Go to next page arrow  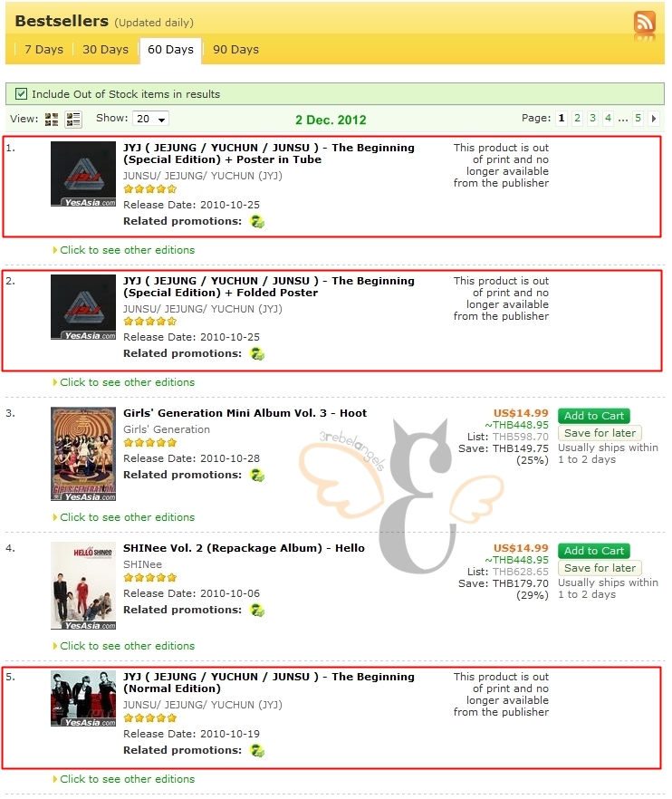tap(653, 119)
